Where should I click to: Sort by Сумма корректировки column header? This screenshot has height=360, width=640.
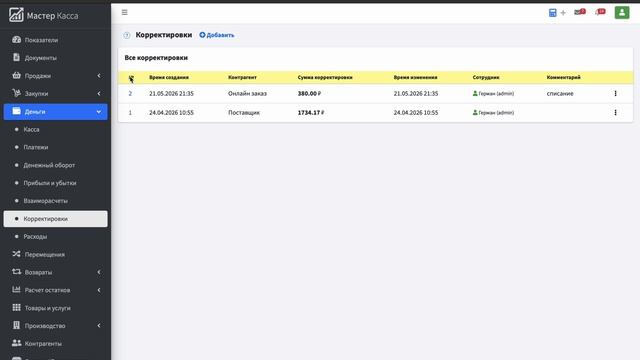(325, 77)
